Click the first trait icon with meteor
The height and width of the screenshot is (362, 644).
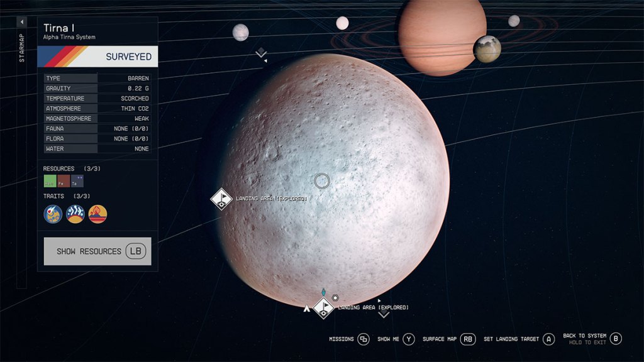click(x=53, y=214)
